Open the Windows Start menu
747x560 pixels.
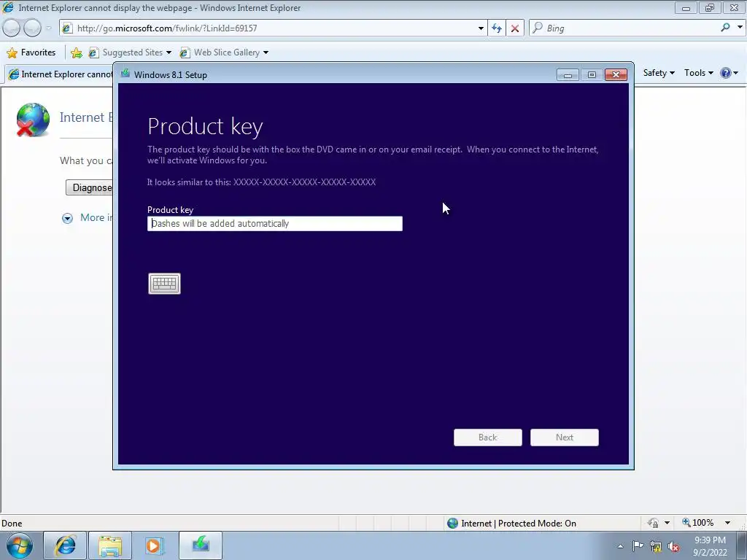(x=20, y=545)
